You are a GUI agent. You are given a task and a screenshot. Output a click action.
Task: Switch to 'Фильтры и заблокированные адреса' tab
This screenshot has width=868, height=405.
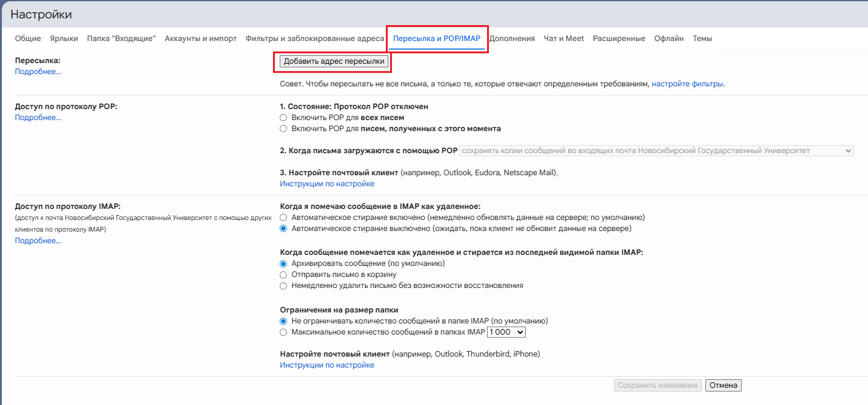315,39
